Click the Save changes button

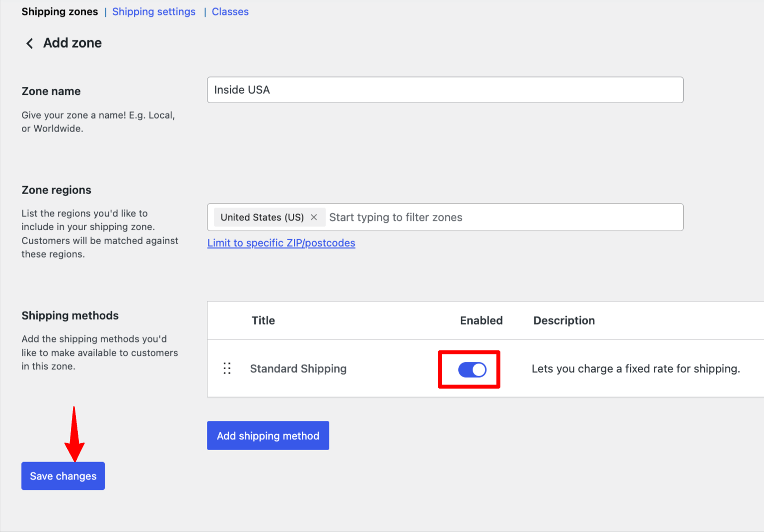(x=63, y=476)
